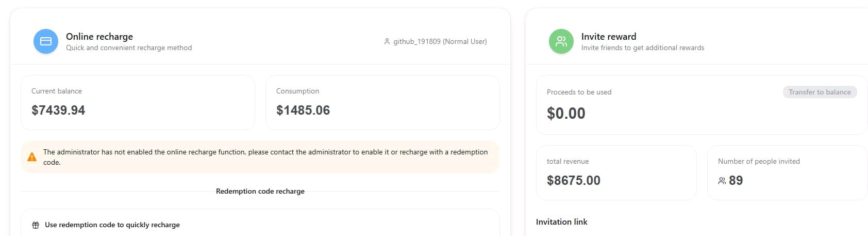Click the people icon beside 89

(x=722, y=181)
